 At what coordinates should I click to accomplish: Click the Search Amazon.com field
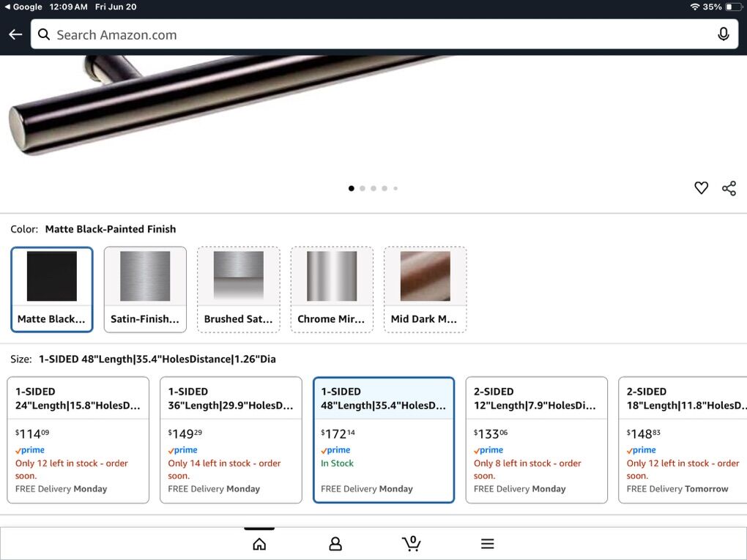tap(373, 34)
